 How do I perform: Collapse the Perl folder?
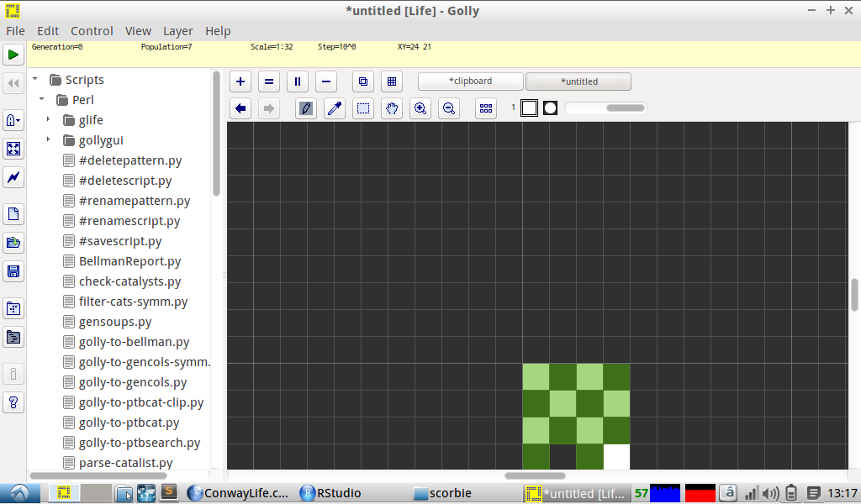point(42,100)
